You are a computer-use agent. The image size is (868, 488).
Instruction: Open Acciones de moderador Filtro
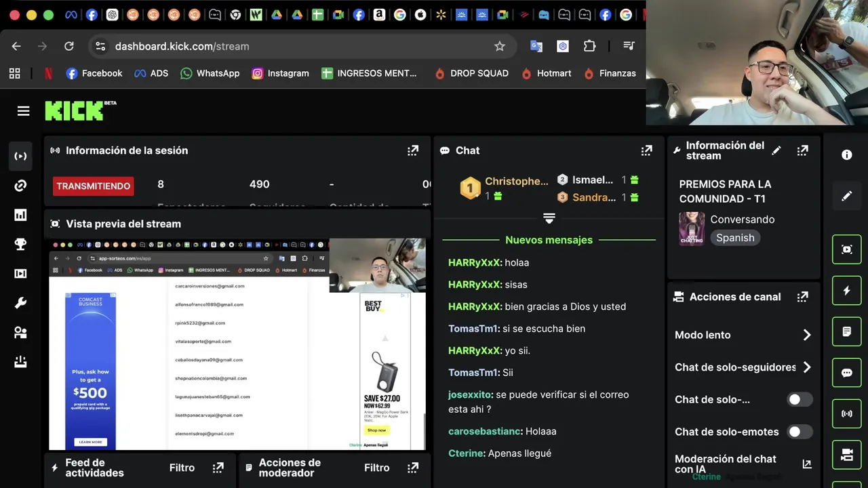coord(376,468)
